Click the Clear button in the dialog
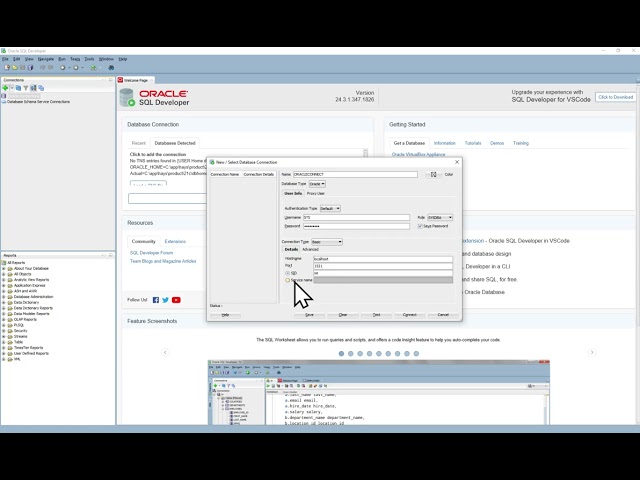640x480 pixels. pyautogui.click(x=343, y=315)
